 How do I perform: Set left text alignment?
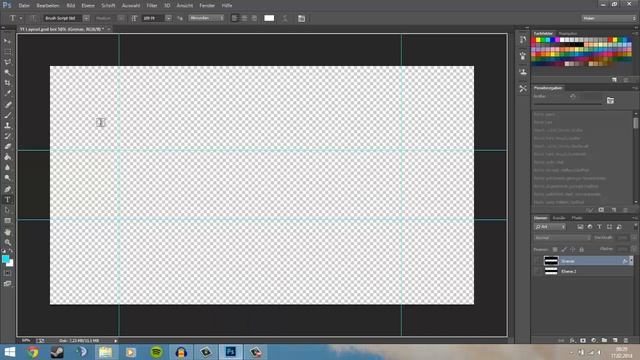click(x=234, y=18)
